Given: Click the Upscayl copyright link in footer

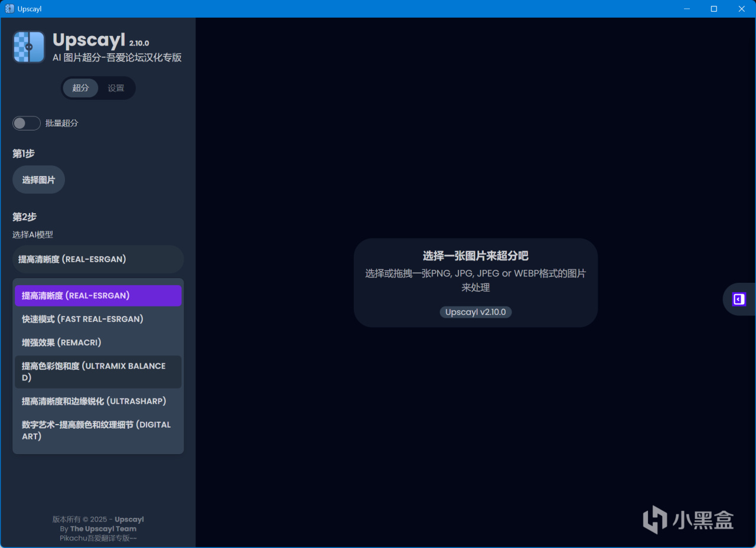Looking at the screenshot, I should tap(129, 520).
